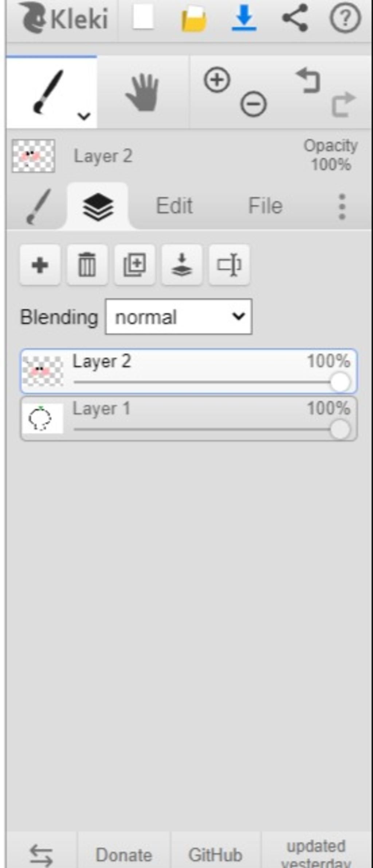Select the Hand pan tool
The image size is (373, 868).
(x=142, y=92)
